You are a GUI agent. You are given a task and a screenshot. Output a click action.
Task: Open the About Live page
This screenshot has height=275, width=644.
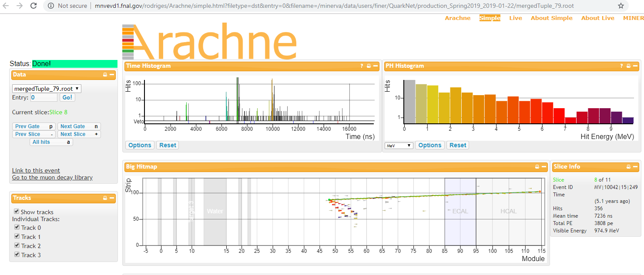coord(598,18)
